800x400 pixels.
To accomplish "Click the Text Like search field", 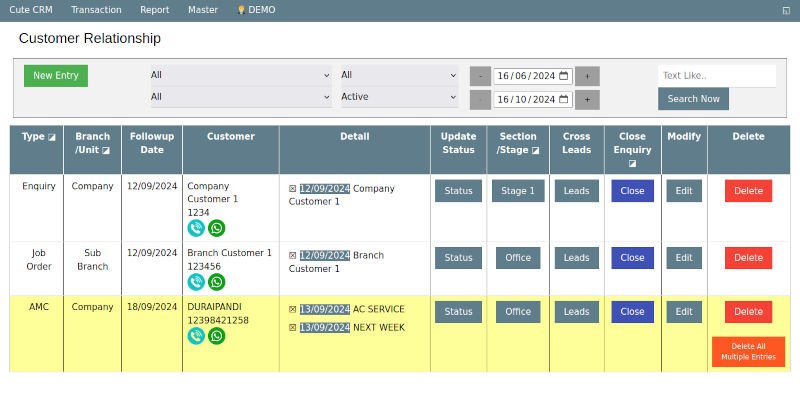I will (x=716, y=76).
